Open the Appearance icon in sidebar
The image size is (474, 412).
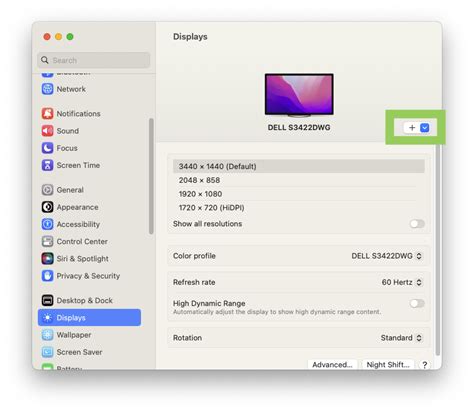pyautogui.click(x=47, y=207)
